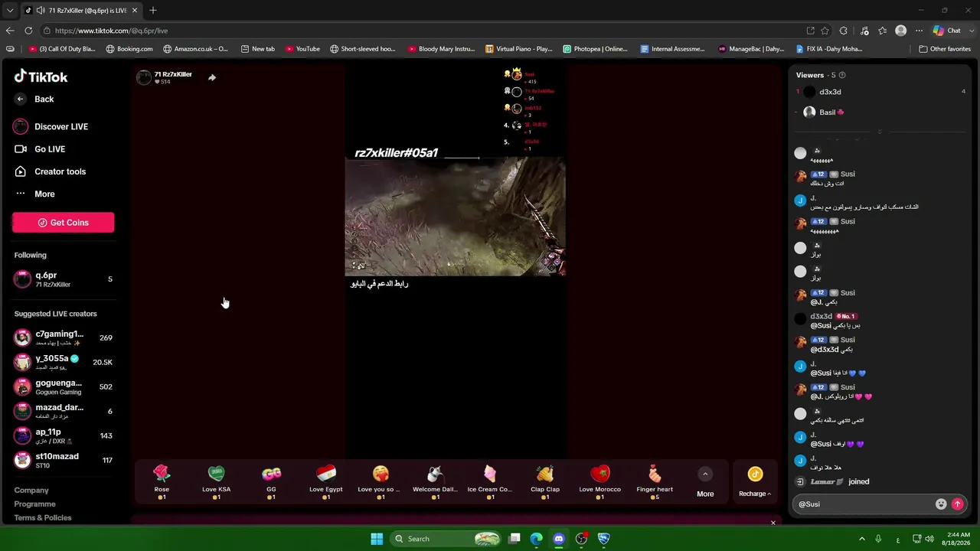
Task: Send the Rose gift
Action: pos(162,482)
